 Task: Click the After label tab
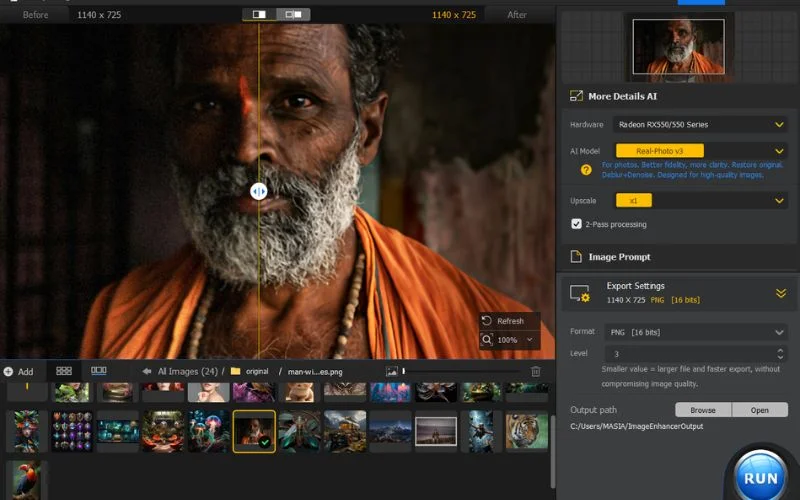pyautogui.click(x=517, y=15)
